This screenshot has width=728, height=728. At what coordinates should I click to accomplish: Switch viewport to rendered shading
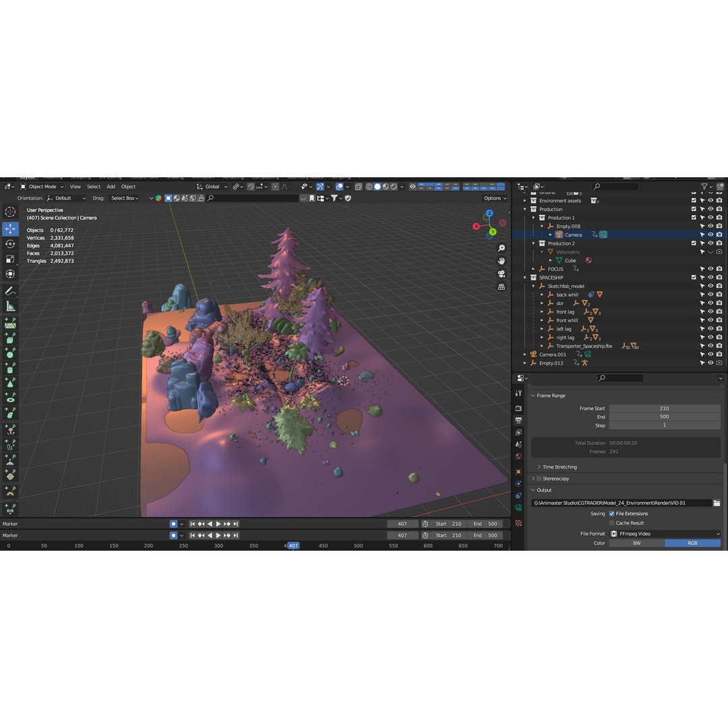[x=394, y=187]
